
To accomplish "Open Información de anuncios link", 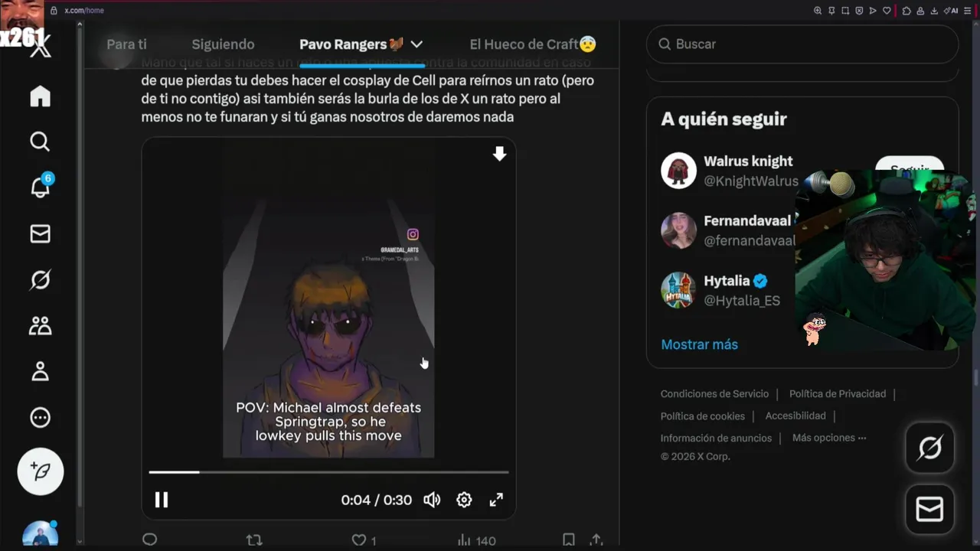I will (716, 439).
